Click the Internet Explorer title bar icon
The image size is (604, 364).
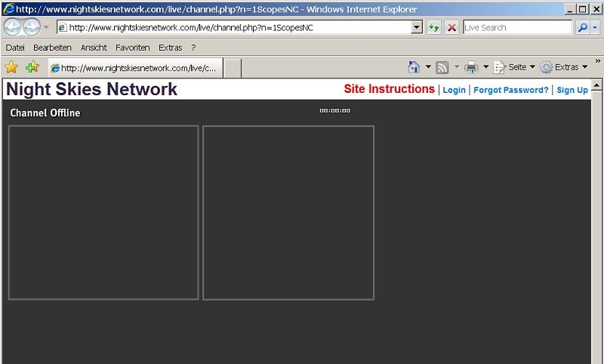(x=8, y=9)
